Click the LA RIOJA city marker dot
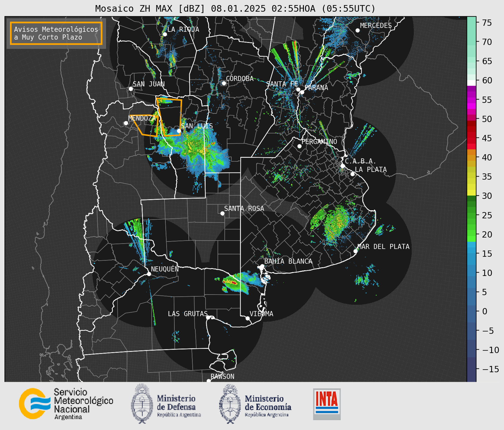The height and width of the screenshot is (430, 504). [165, 34]
